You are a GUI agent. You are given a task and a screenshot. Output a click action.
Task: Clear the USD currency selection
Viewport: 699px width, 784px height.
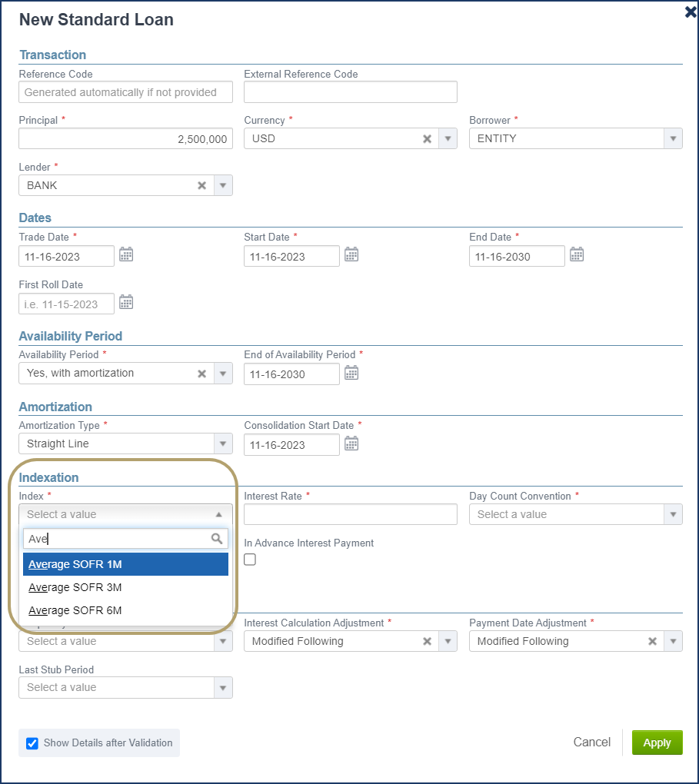pyautogui.click(x=427, y=139)
